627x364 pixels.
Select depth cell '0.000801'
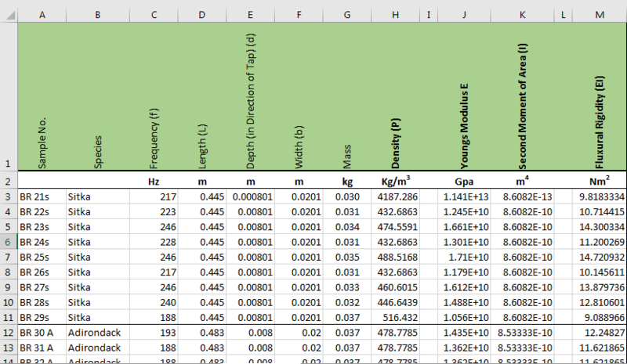tap(250, 197)
